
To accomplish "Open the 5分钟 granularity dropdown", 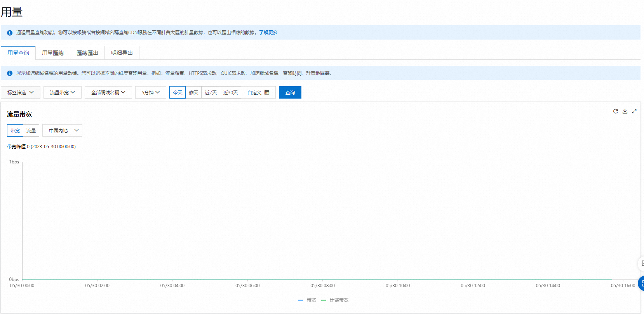I will 151,92.
